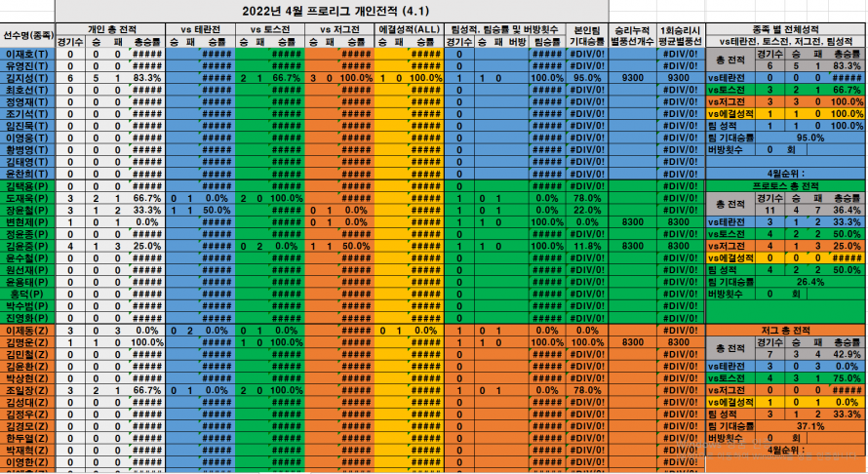Viewport: 868px width, 474px height.
Task: Select player name cell 김정우(Z)
Action: pos(27,415)
